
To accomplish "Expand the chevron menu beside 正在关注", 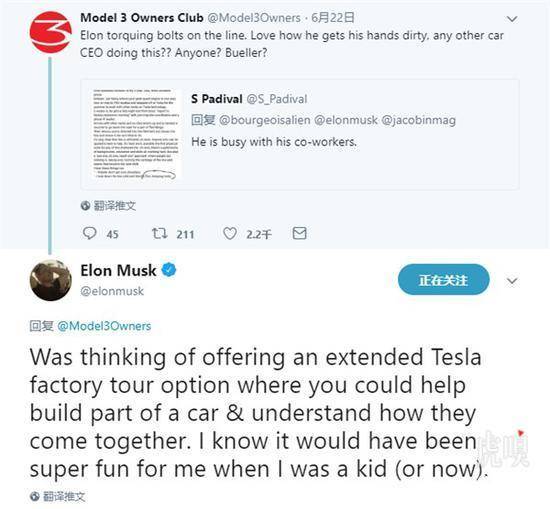I will pyautogui.click(x=512, y=281).
